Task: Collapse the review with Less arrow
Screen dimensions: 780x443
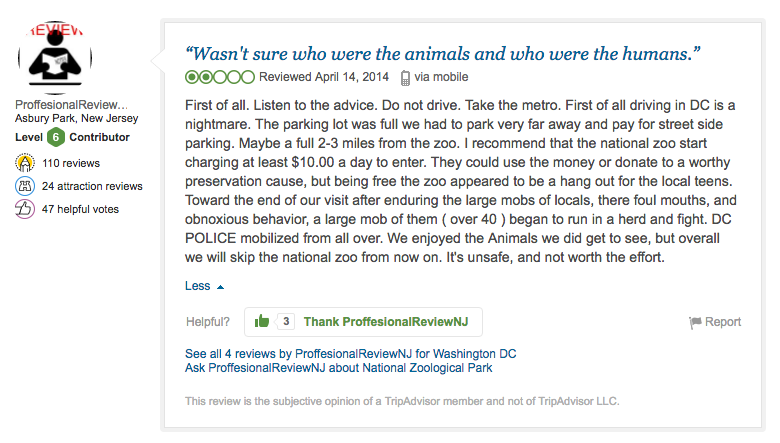Action: pos(220,287)
